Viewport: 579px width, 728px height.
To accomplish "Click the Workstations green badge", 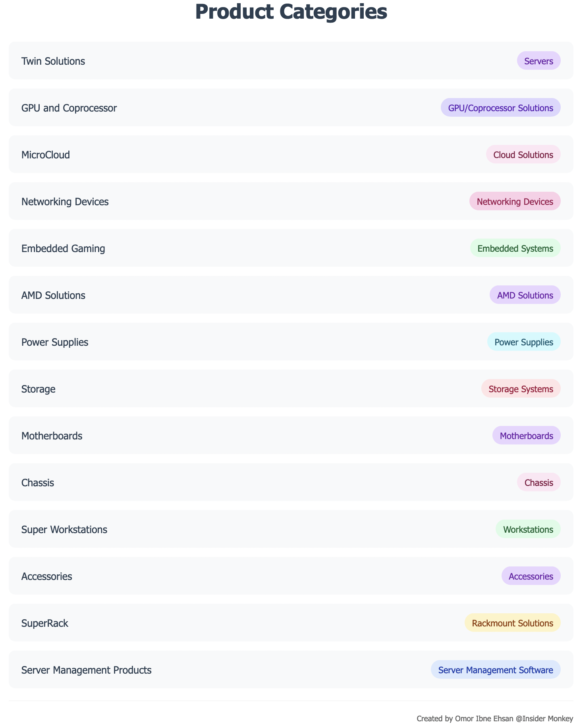I will (x=528, y=529).
